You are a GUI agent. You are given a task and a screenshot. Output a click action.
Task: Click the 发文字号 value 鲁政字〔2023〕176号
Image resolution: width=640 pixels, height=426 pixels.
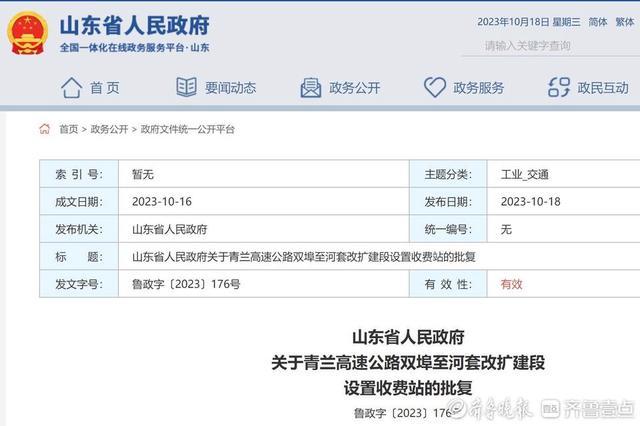186,284
